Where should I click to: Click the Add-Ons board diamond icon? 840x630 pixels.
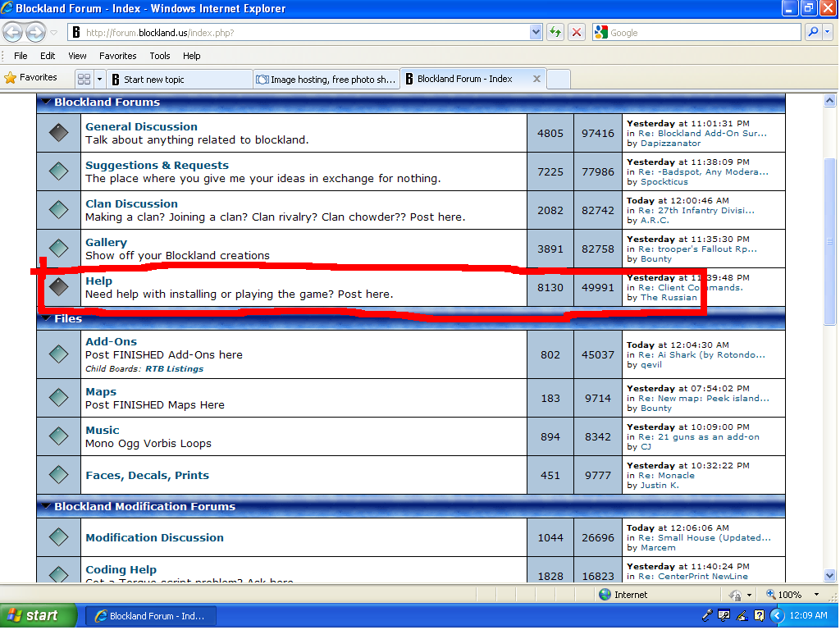coord(58,354)
